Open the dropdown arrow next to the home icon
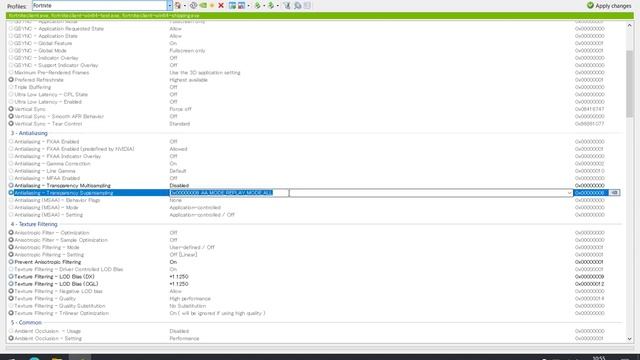This screenshot has height=360, width=640. pyautogui.click(x=184, y=5)
